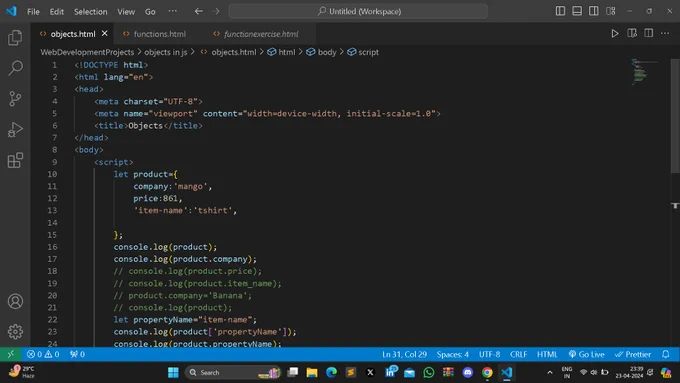Open the Selection menu

point(90,12)
